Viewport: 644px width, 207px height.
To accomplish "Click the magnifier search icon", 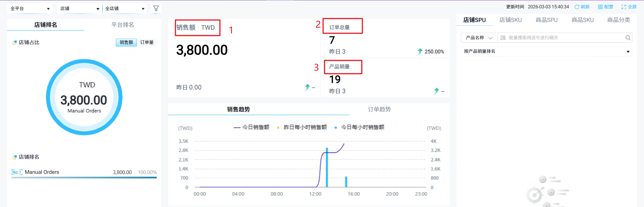I will pos(628,38).
